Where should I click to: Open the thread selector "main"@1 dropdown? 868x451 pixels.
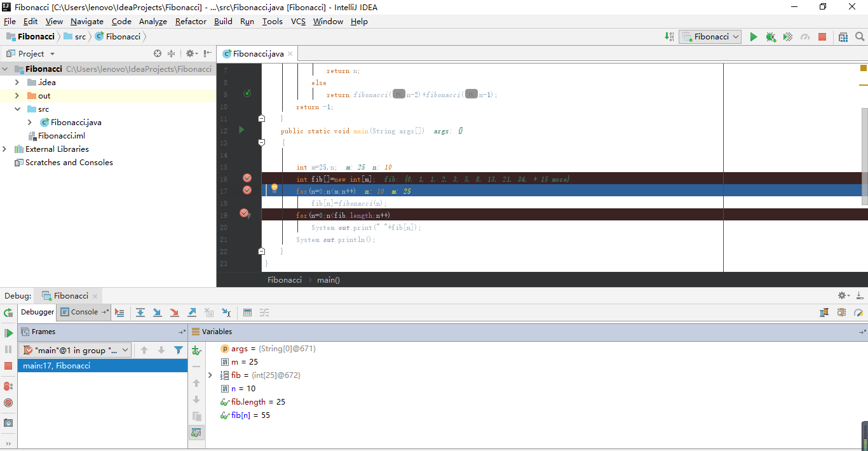pyautogui.click(x=76, y=350)
